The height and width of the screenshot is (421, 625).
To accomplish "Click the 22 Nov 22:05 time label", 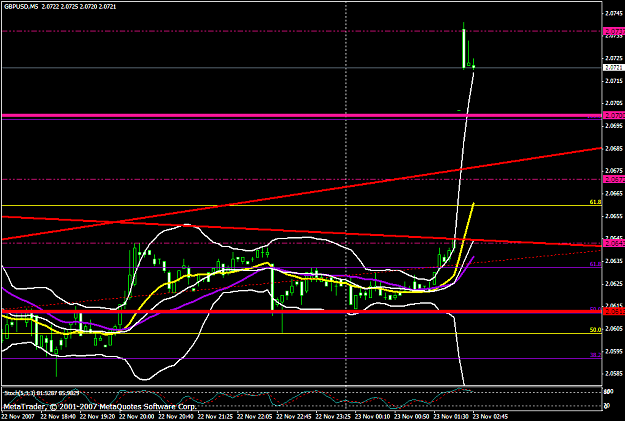I will tap(254, 416).
